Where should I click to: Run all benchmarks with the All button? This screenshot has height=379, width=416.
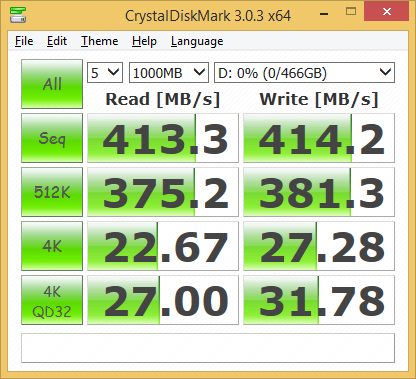[x=52, y=84]
